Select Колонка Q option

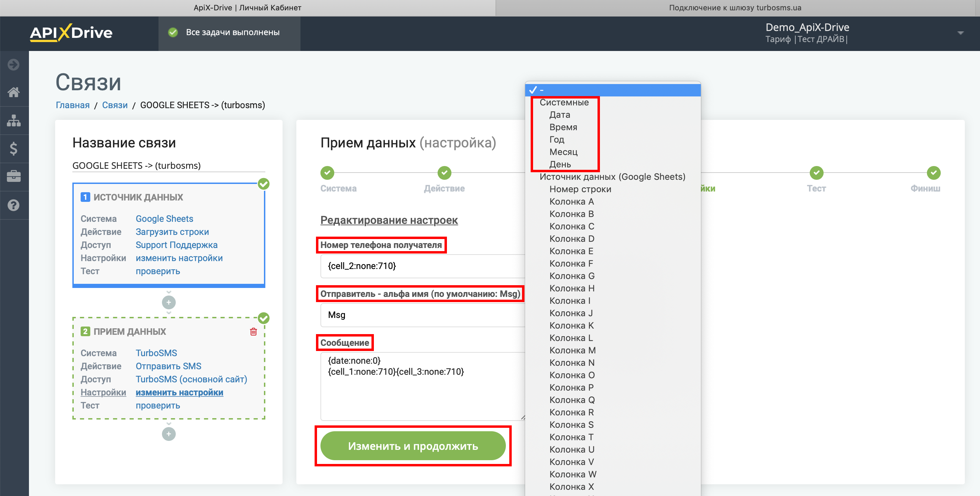(613, 400)
